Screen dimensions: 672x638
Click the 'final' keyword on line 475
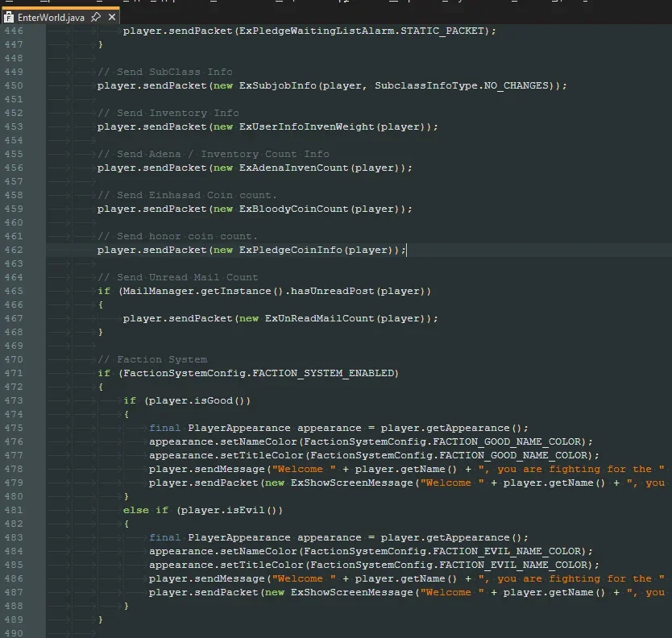(x=164, y=429)
